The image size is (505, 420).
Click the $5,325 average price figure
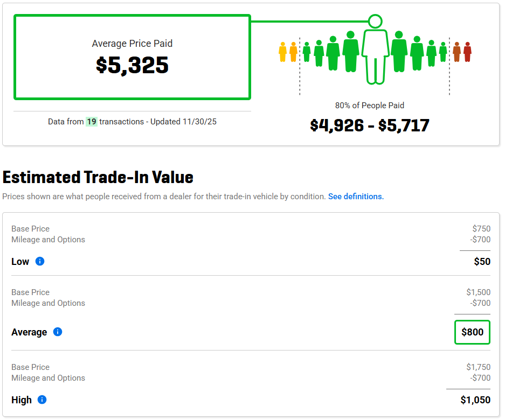tap(132, 65)
